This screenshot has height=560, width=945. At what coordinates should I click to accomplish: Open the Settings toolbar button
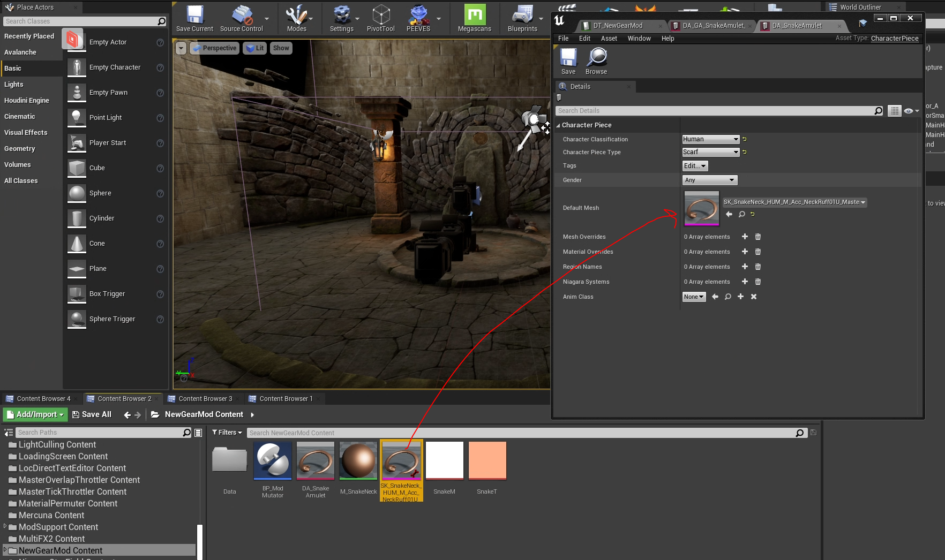click(x=341, y=19)
